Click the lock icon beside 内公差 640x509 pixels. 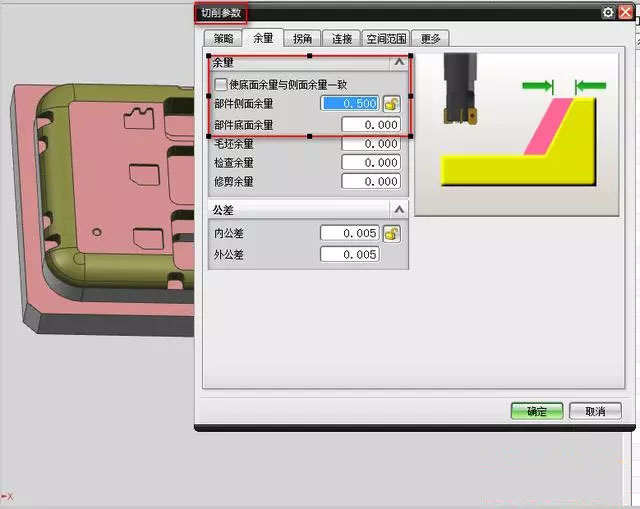392,233
